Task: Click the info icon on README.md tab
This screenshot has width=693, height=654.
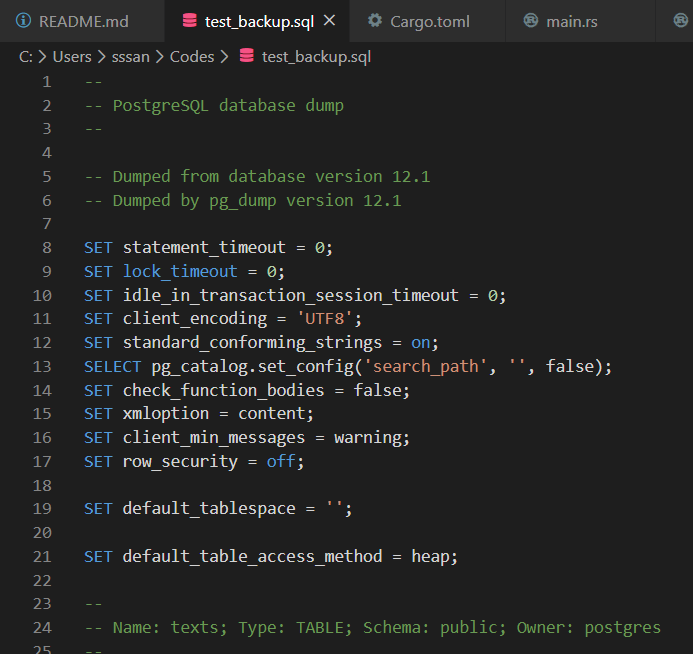Action: pyautogui.click(x=22, y=21)
